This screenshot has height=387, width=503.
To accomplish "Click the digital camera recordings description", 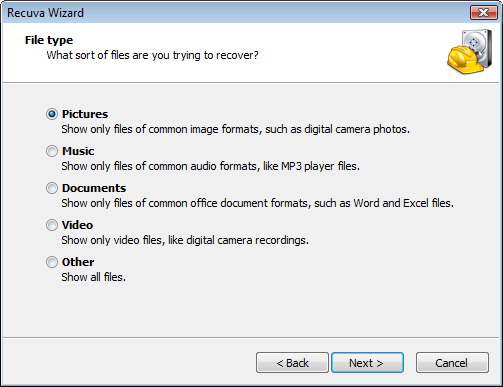I will pos(185,240).
